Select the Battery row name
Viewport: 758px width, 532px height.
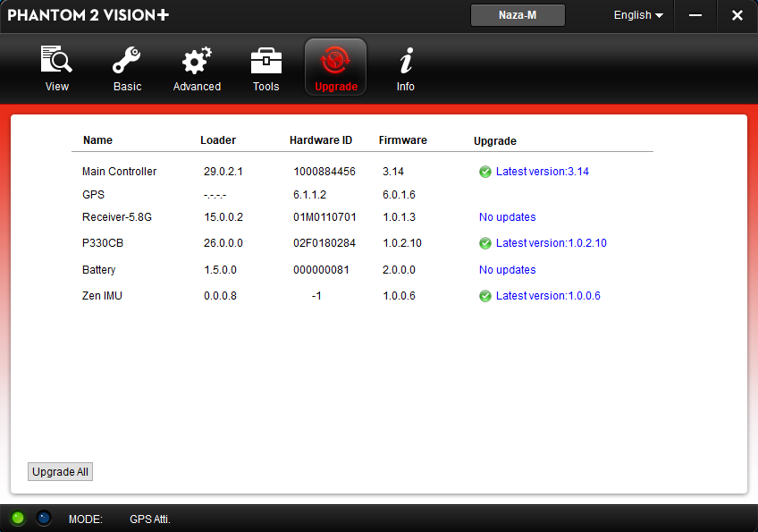tap(99, 270)
